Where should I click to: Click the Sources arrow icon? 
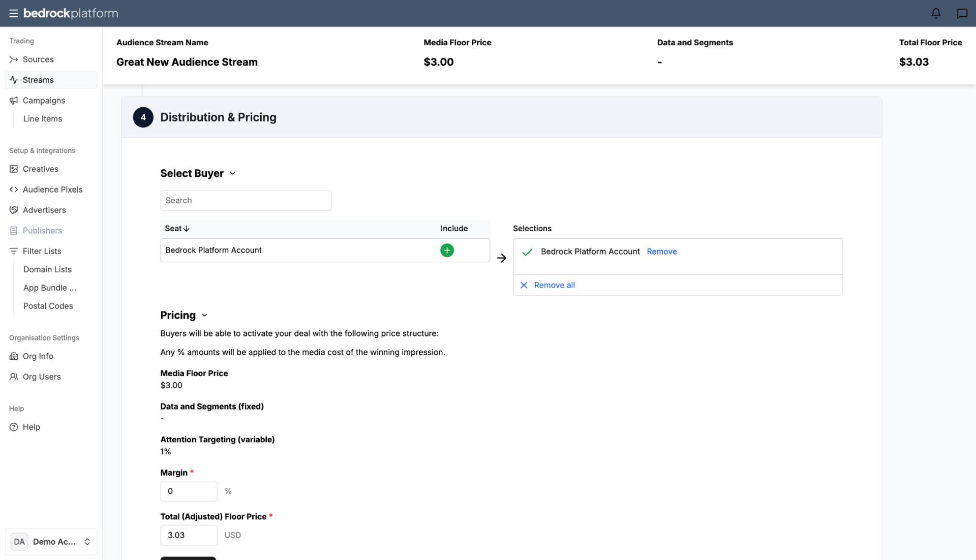[x=14, y=59]
